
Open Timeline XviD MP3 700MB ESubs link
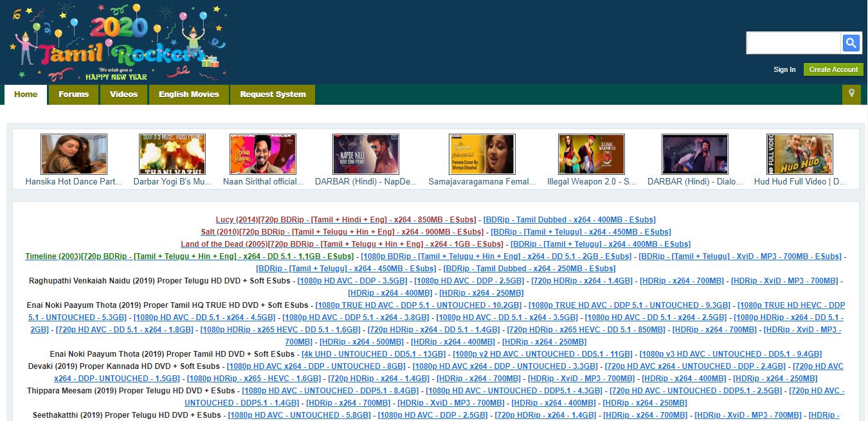click(740, 256)
